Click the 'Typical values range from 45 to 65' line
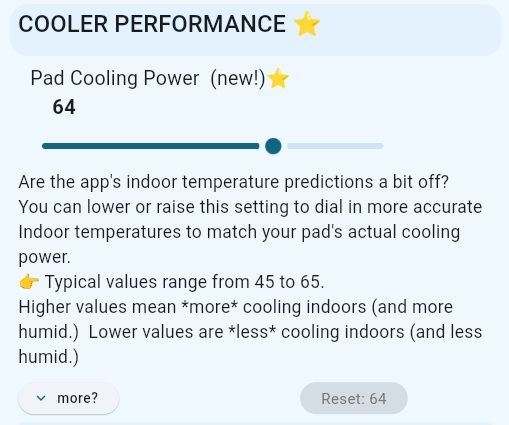 click(x=184, y=282)
